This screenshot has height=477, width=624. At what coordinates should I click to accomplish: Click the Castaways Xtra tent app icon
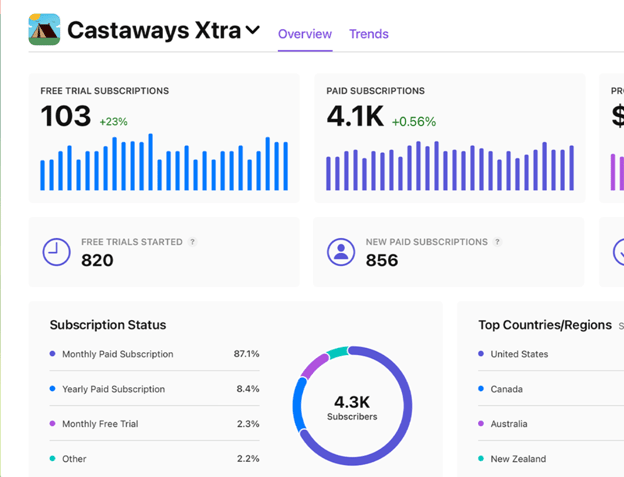pyautogui.click(x=44, y=30)
